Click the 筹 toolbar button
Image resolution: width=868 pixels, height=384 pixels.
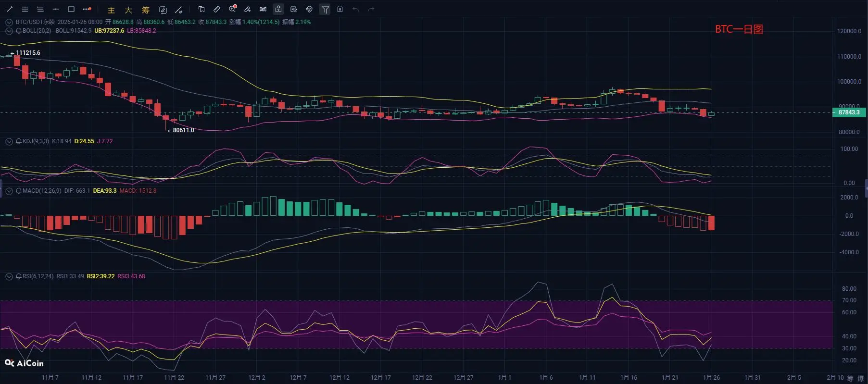coord(146,10)
